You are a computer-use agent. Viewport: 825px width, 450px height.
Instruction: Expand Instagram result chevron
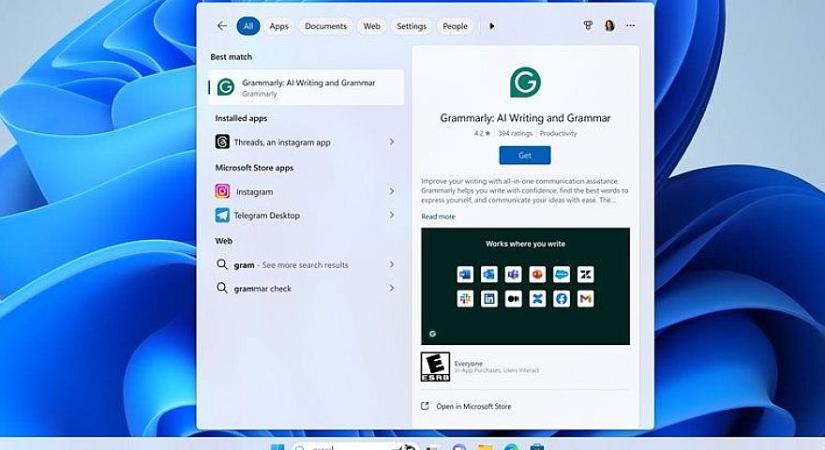point(391,191)
